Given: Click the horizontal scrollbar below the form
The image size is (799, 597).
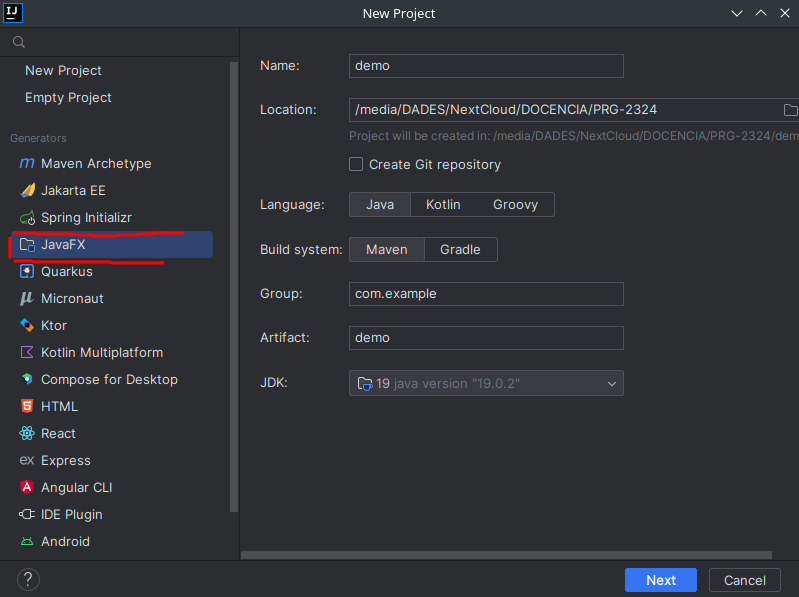Looking at the screenshot, I should [506, 555].
